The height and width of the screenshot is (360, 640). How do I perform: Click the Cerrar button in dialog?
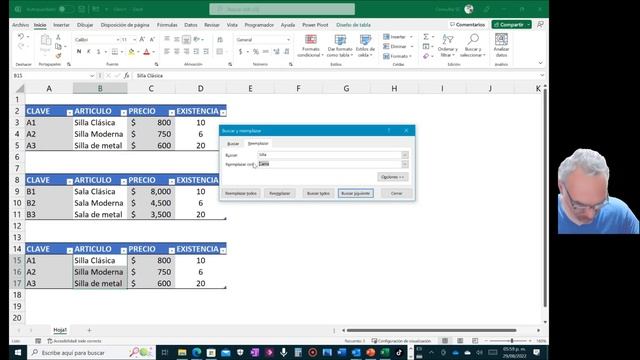pyautogui.click(x=396, y=193)
